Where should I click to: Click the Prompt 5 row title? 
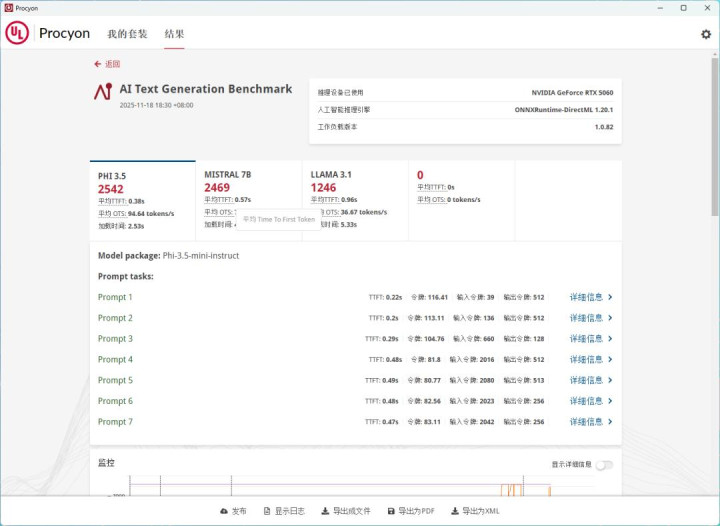pyautogui.click(x=115, y=380)
